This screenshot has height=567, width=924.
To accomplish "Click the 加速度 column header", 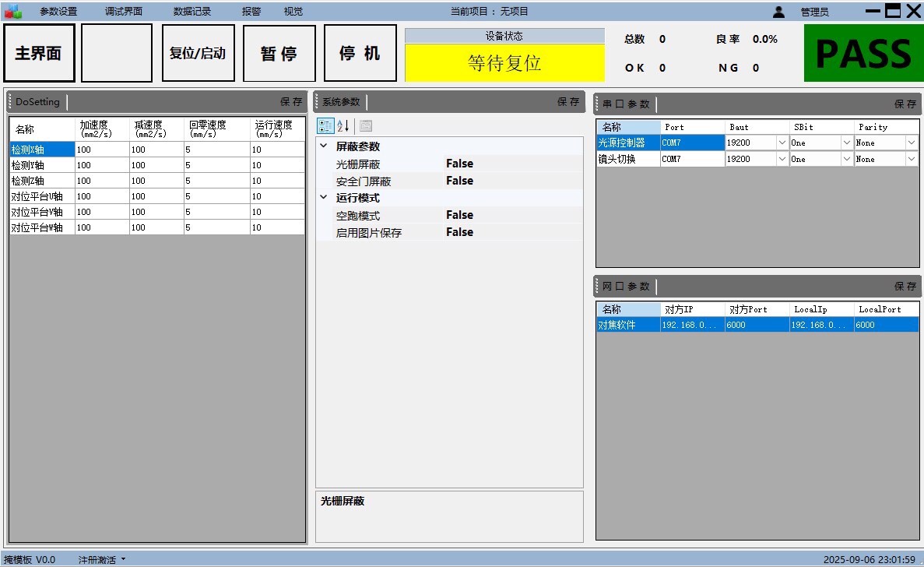I will coord(103,129).
